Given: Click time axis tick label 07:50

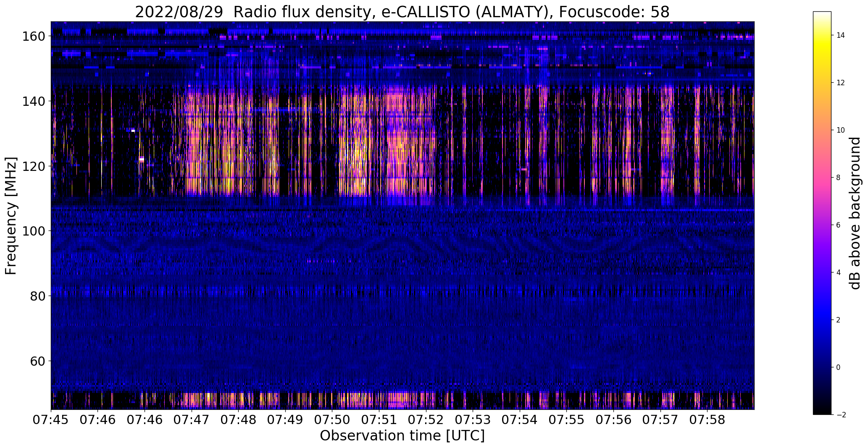Looking at the screenshot, I should tap(332, 420).
